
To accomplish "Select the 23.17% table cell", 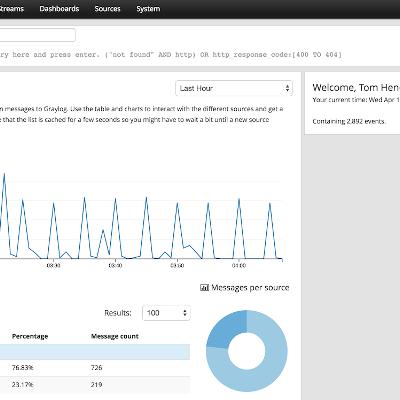I will (23, 384).
